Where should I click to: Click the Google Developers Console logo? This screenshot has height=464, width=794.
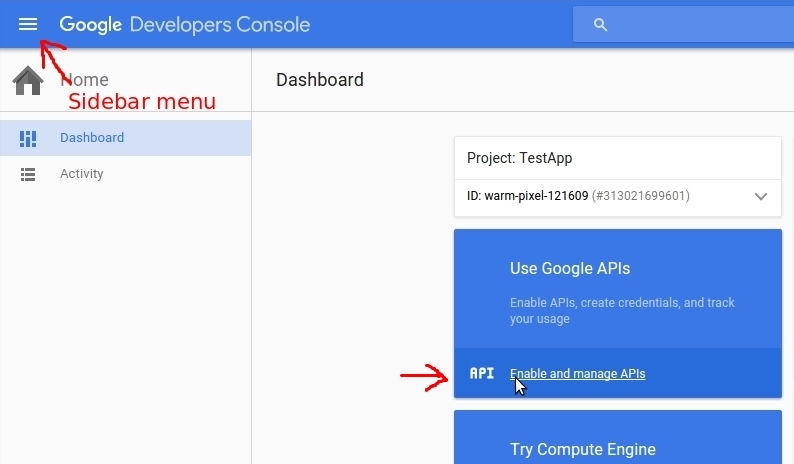tap(184, 25)
